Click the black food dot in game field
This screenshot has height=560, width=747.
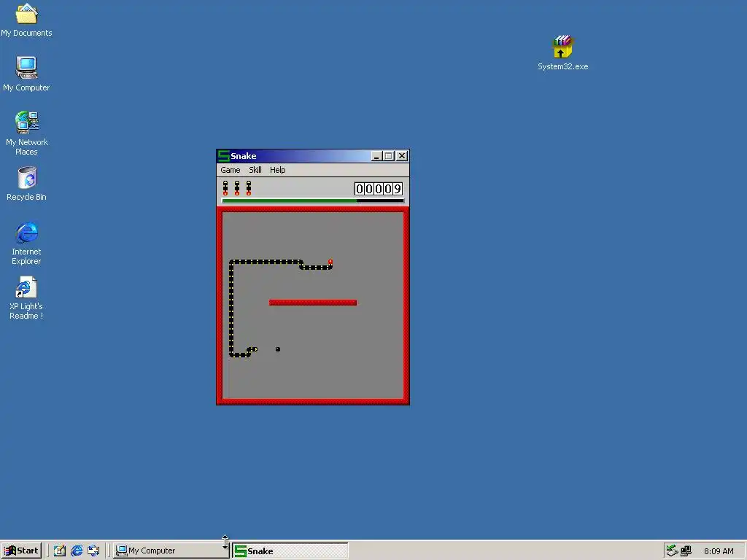278,349
